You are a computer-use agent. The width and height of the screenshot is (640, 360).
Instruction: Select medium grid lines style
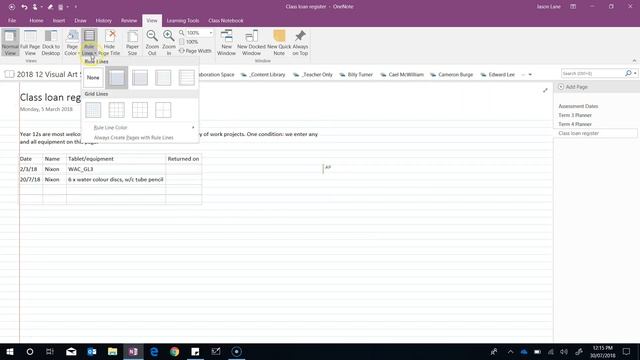tap(117, 110)
